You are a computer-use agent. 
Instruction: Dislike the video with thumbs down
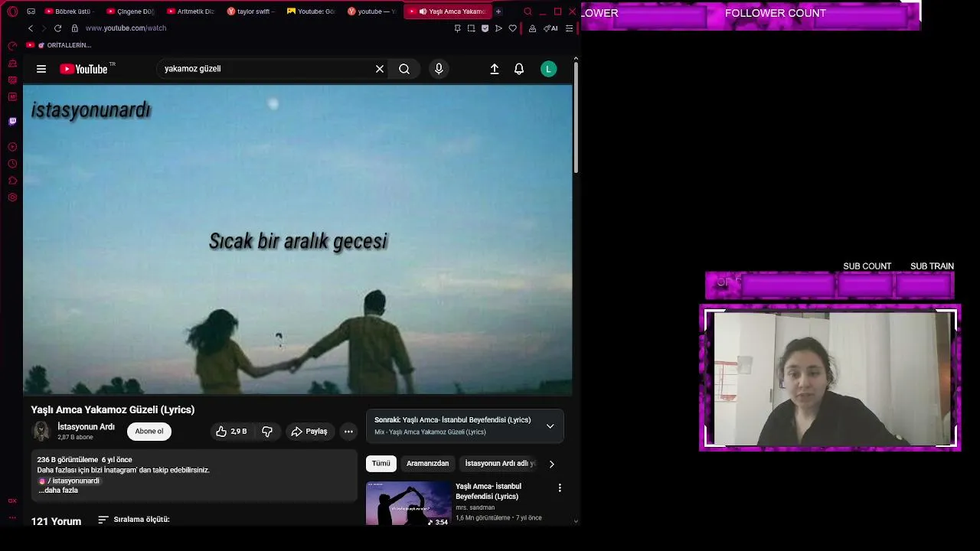[267, 432]
